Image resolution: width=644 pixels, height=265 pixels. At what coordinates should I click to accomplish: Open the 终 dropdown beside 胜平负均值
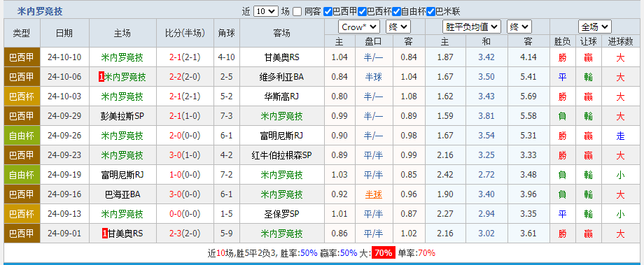pos(519,27)
